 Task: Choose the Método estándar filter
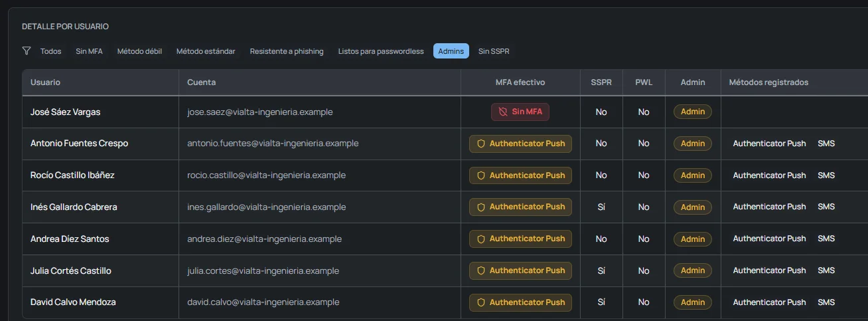point(206,51)
